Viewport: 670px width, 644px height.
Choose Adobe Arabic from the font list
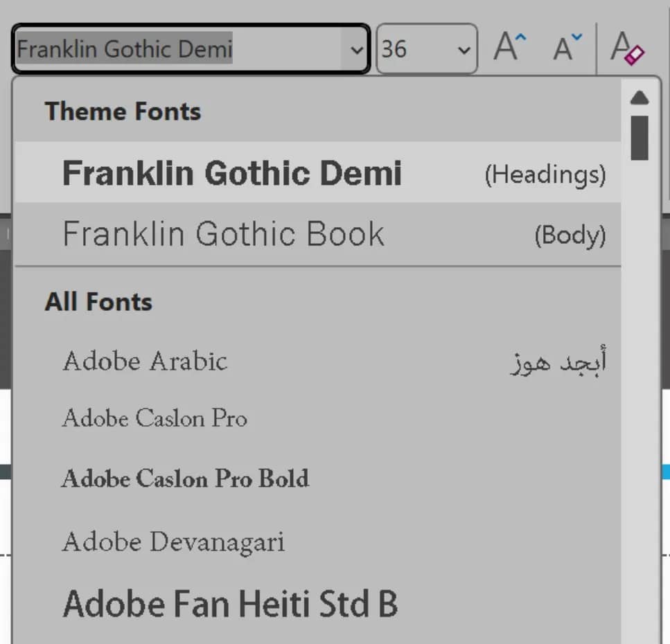[x=145, y=361]
